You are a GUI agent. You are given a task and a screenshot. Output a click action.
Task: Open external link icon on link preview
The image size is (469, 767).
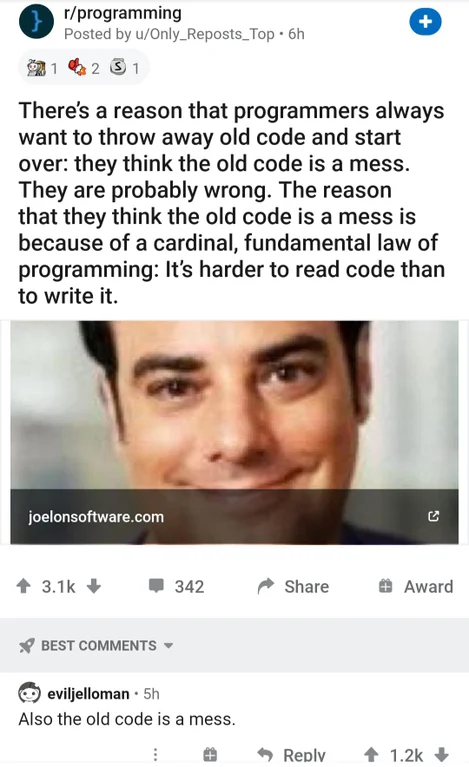(433, 516)
